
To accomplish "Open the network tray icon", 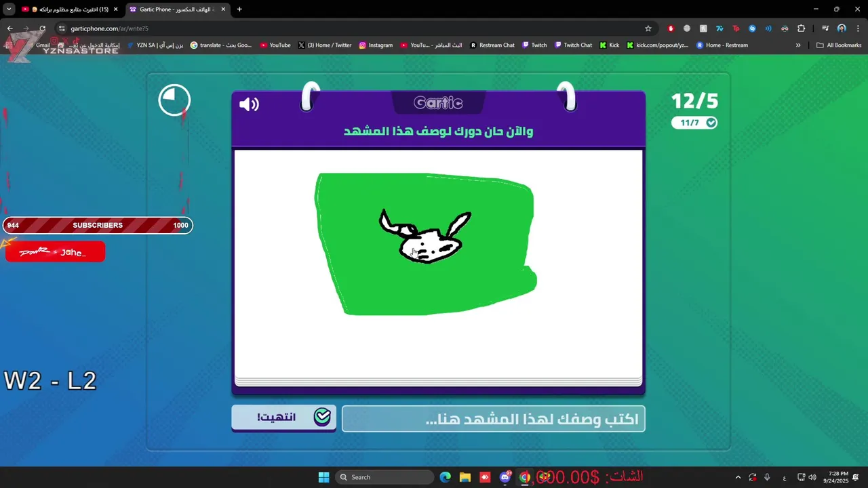I will tap(801, 477).
